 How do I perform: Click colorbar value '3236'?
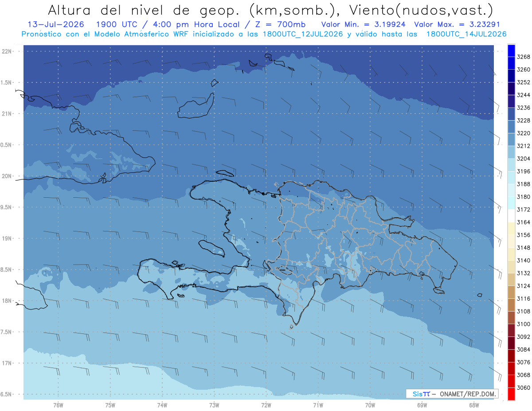pos(524,108)
